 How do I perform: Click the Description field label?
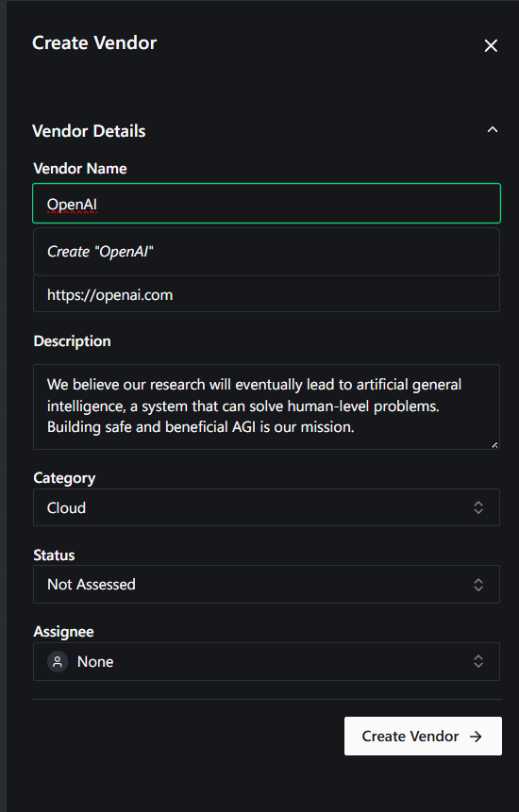pos(72,340)
